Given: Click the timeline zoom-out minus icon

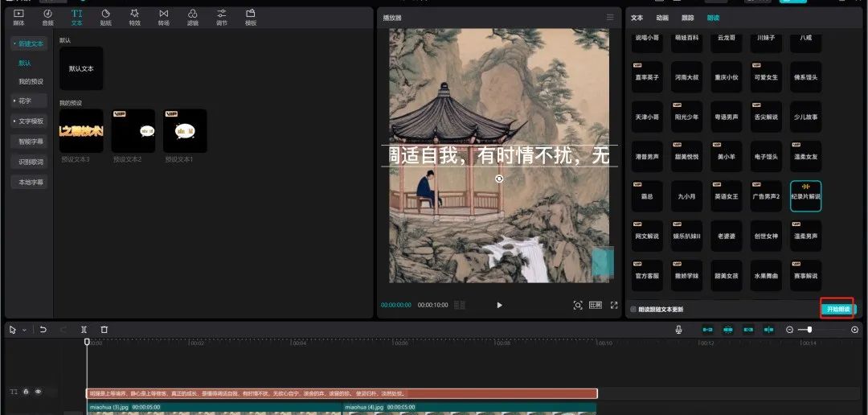Looking at the screenshot, I should tap(789, 330).
